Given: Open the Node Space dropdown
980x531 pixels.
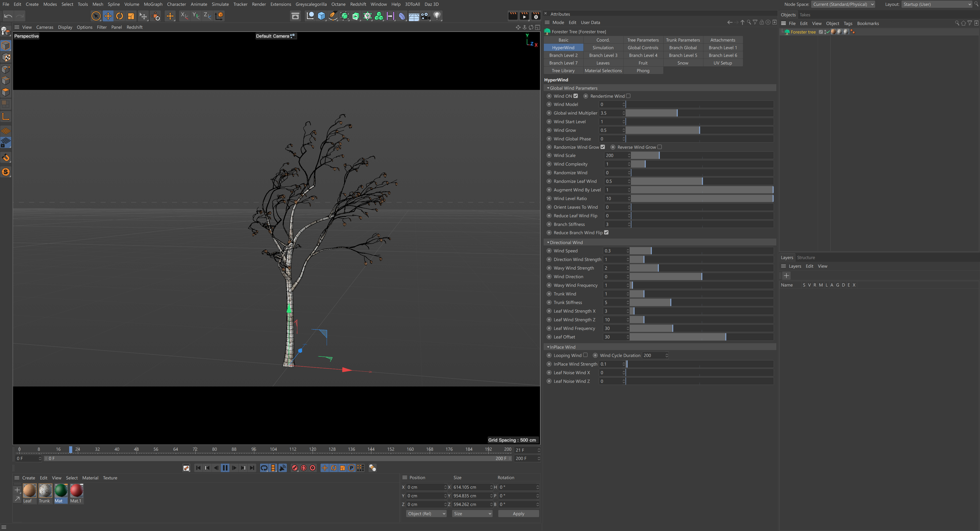Looking at the screenshot, I should 843,4.
